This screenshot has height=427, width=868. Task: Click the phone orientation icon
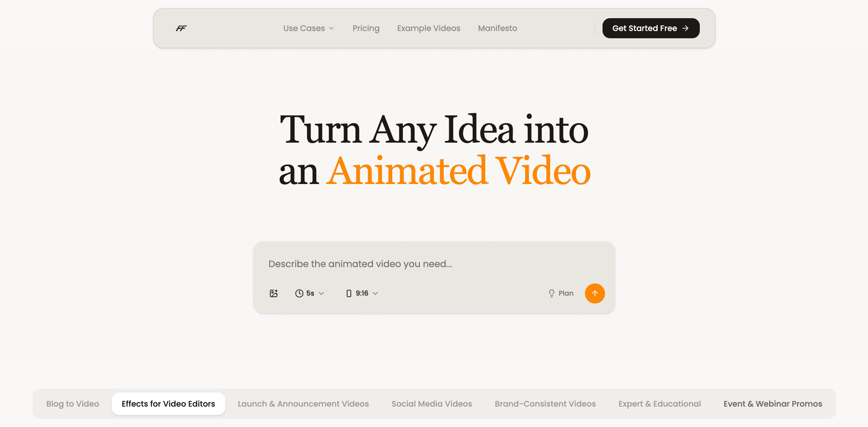(349, 293)
